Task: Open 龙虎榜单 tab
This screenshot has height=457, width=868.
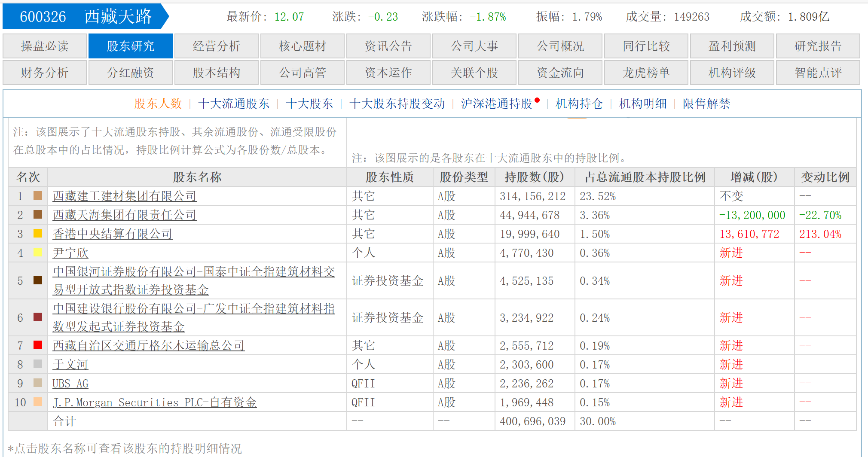Action: tap(646, 73)
